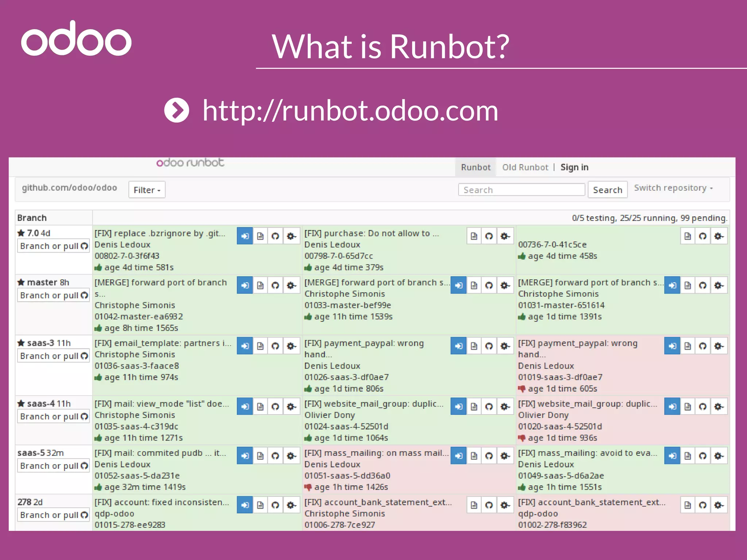The width and height of the screenshot is (747, 560).
Task: Open log icon for build 01049-saas-5-d6a2ae
Action: 688,455
